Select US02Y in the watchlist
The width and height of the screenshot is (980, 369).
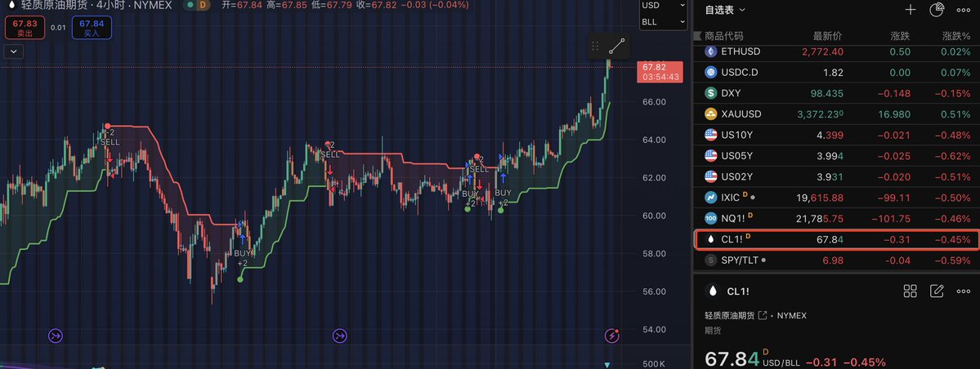(x=836, y=176)
